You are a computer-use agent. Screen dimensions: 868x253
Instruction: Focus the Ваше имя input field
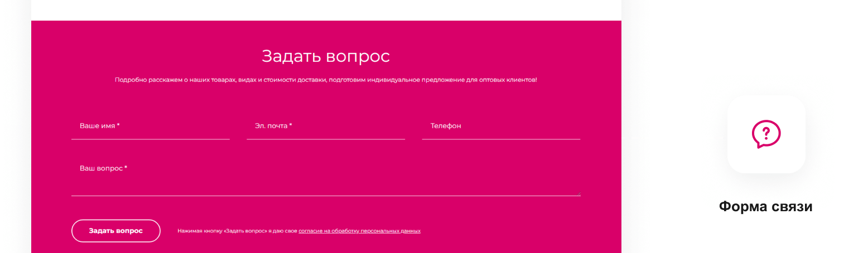pos(150,126)
